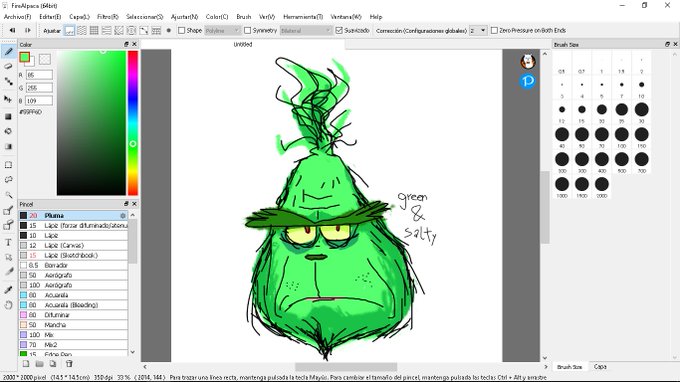
Task: Open the Filtro menu
Action: click(108, 16)
